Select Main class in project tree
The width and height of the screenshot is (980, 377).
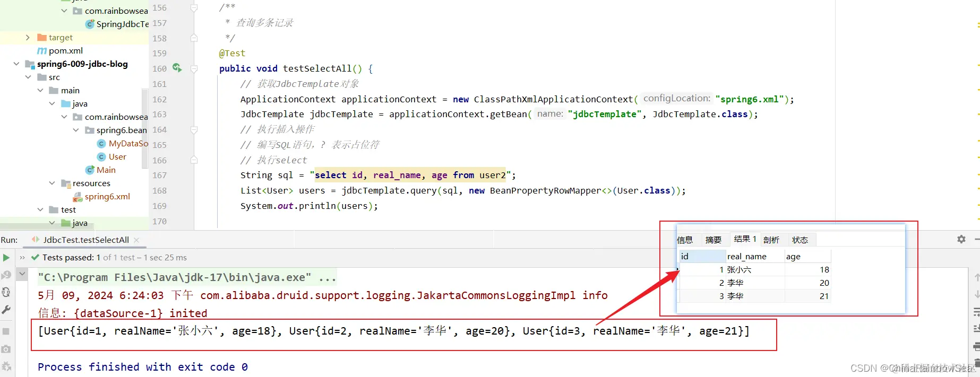click(x=106, y=170)
